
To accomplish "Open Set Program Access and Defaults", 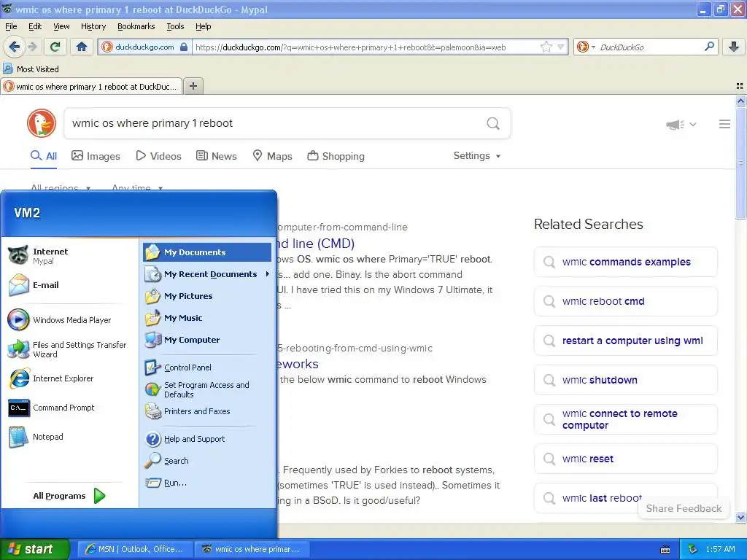I will tap(207, 389).
